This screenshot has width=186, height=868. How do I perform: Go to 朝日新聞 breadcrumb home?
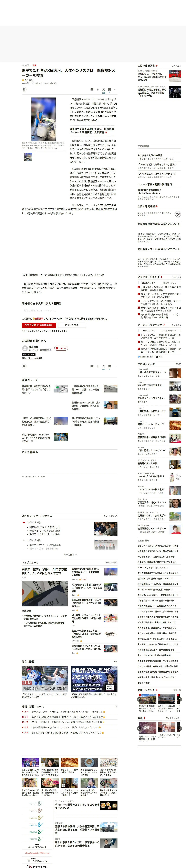(25, 65)
